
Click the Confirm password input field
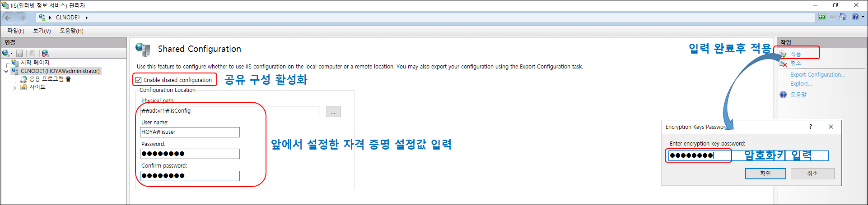[x=190, y=176]
